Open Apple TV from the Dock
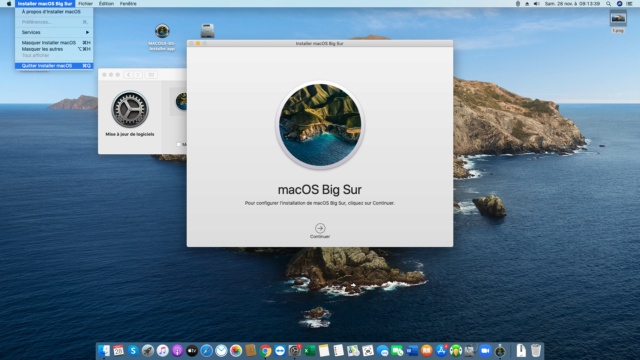 (x=192, y=351)
